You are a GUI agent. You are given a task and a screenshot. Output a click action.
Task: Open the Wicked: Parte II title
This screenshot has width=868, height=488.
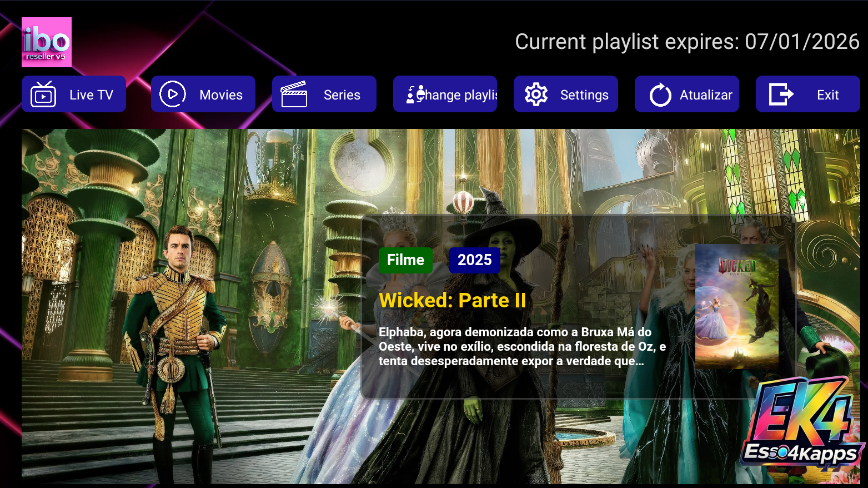click(x=452, y=301)
